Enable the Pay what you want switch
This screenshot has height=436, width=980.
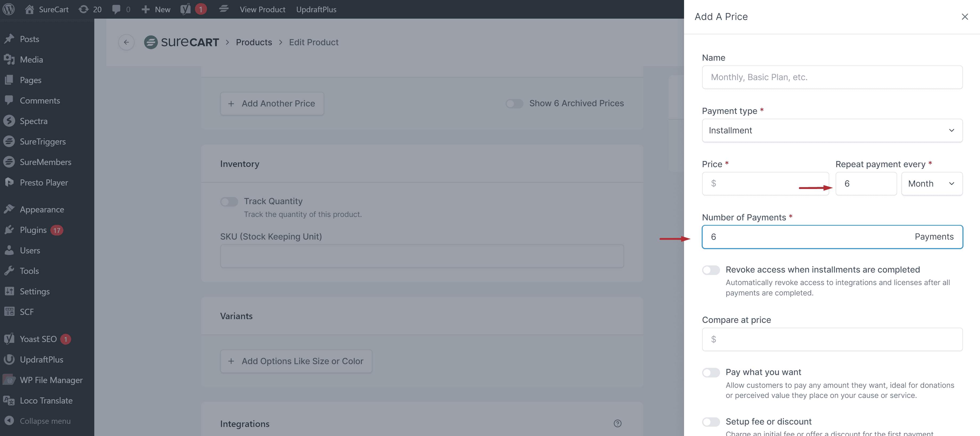click(711, 373)
